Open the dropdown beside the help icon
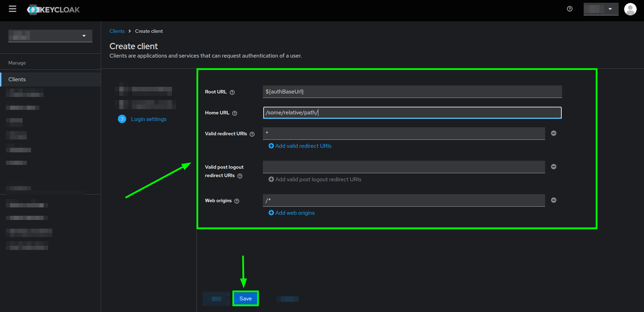The image size is (644, 312). click(601, 8)
